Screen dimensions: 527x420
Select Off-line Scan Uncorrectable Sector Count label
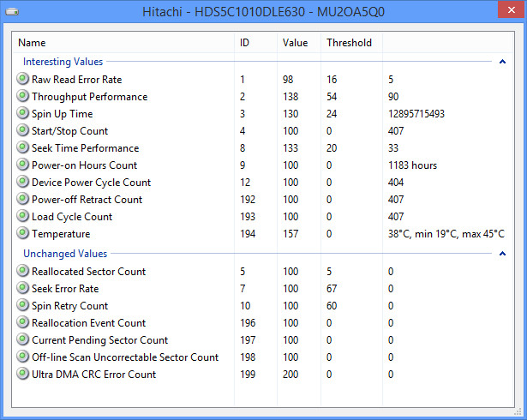pos(125,357)
